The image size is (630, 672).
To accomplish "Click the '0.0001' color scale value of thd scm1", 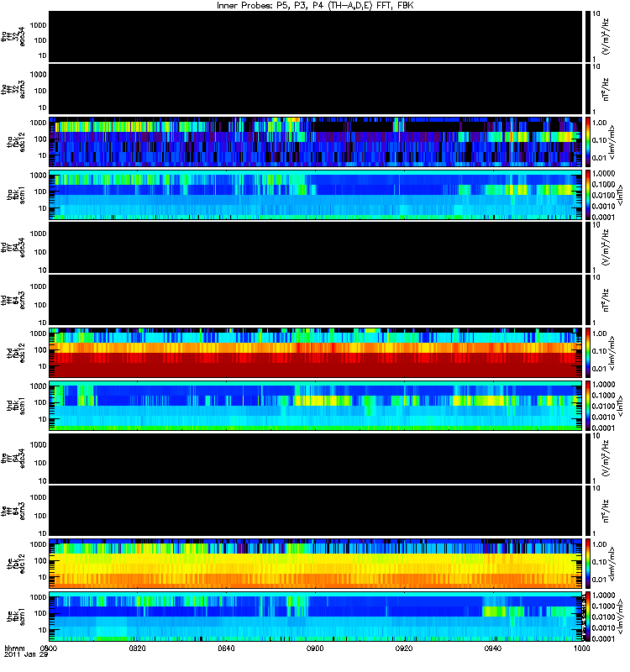I will 603,428.
